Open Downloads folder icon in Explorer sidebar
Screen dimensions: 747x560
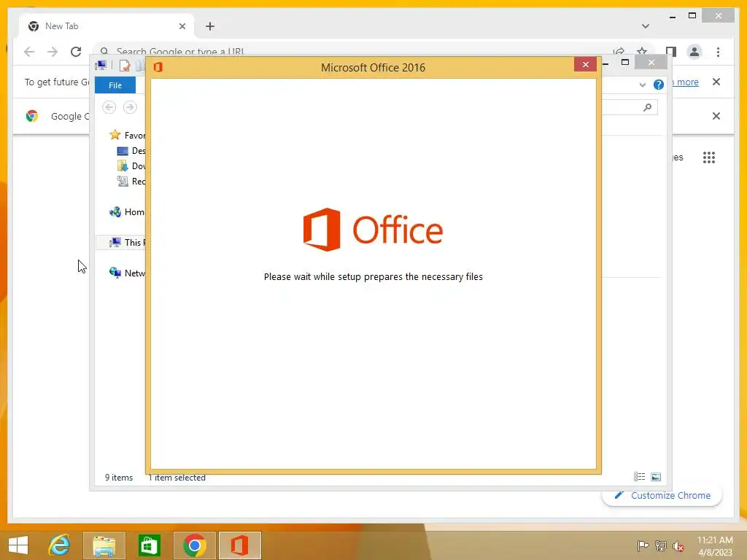123,166
